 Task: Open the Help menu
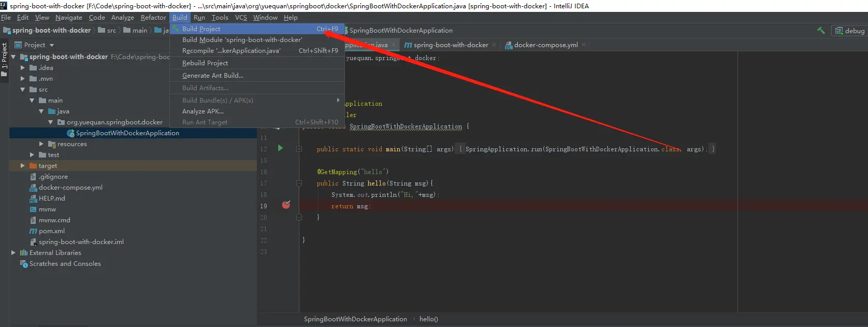[291, 17]
